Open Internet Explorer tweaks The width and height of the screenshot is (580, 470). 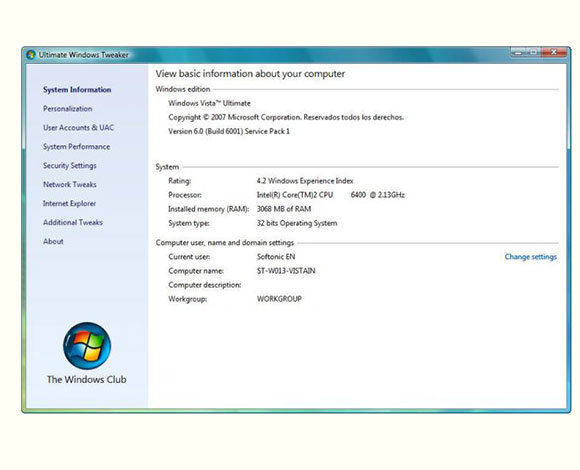click(70, 203)
